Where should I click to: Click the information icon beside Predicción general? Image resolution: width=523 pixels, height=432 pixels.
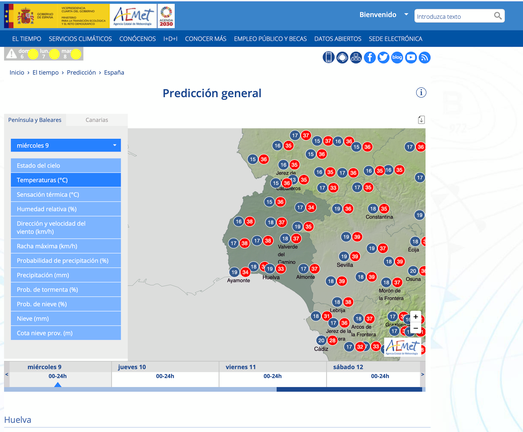pos(421,92)
